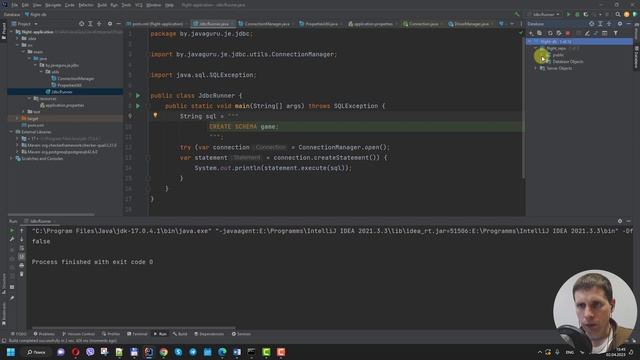Viewport: 640px width, 360px height.
Task: Open Search Everywhere magnifier icon
Action: [618, 14]
